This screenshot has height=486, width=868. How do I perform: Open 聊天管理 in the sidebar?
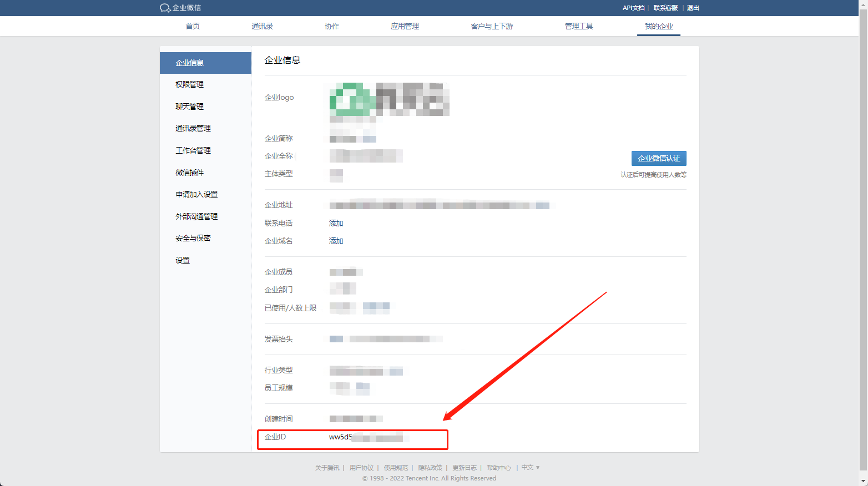(x=190, y=107)
